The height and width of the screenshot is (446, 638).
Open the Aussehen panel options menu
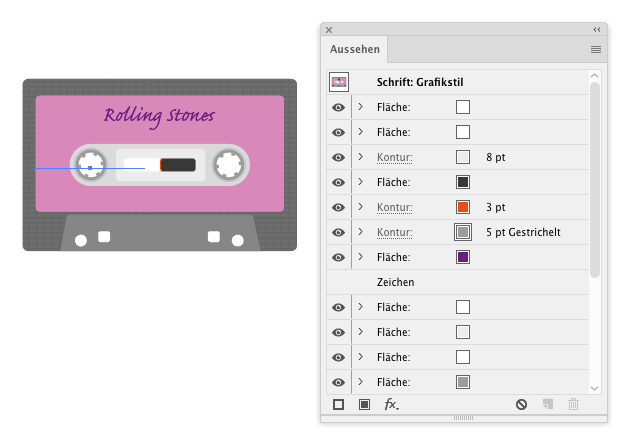[596, 49]
